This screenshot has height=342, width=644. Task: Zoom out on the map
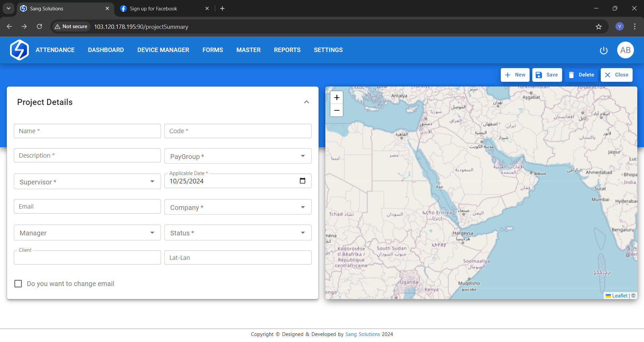pos(337,110)
